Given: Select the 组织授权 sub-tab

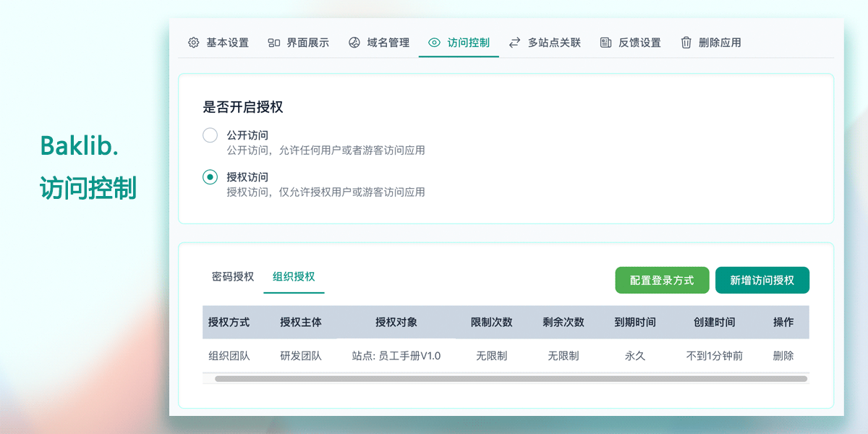Looking at the screenshot, I should tap(294, 276).
